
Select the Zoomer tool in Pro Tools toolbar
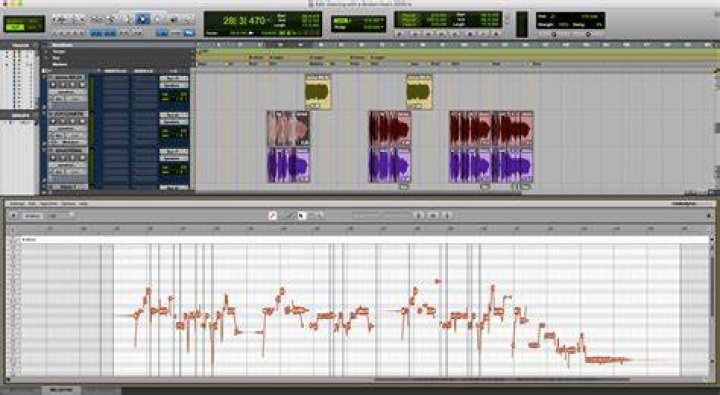point(112,19)
